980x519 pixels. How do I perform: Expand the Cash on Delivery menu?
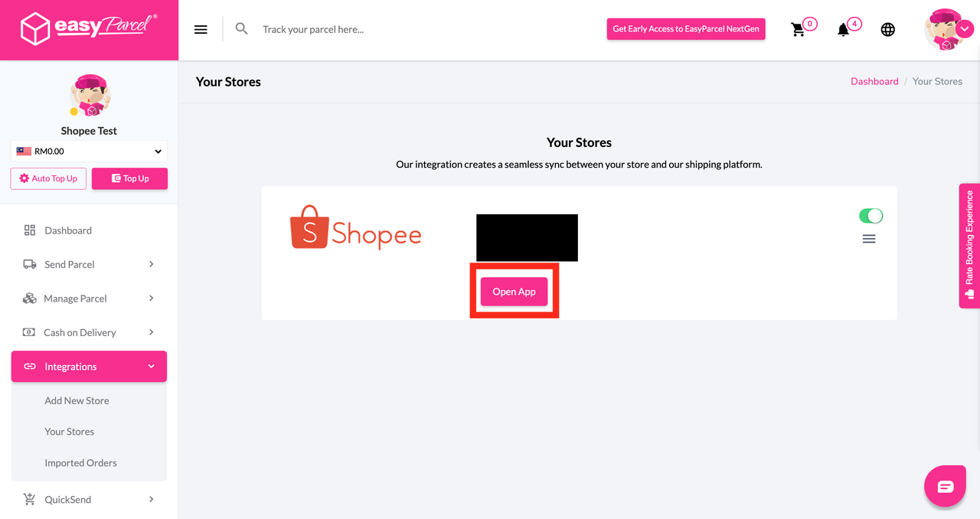coord(89,332)
